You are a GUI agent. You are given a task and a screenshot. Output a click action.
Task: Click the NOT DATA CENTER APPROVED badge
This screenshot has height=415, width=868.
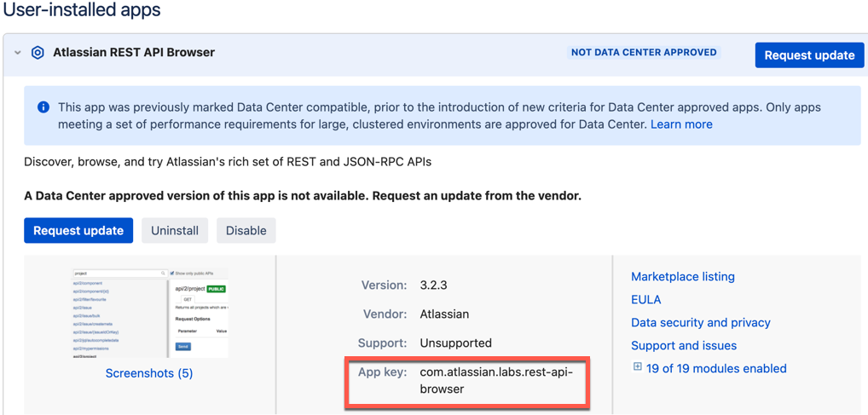pos(644,53)
